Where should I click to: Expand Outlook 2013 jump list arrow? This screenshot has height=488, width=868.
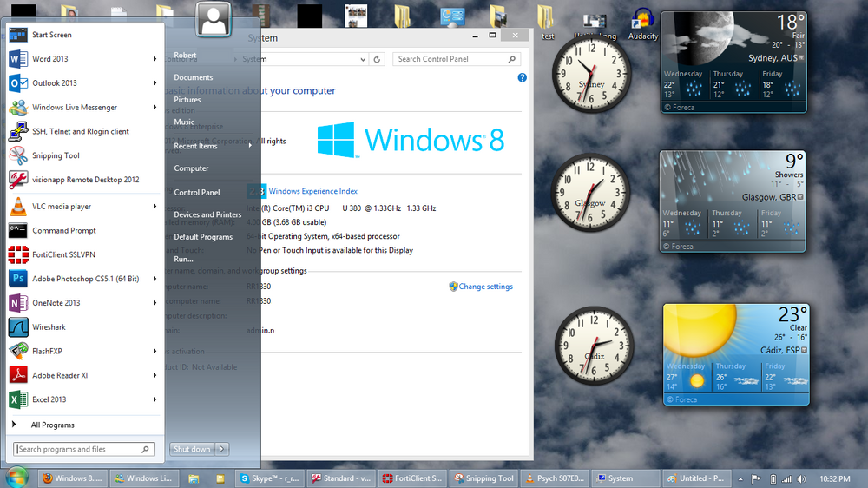(x=155, y=83)
